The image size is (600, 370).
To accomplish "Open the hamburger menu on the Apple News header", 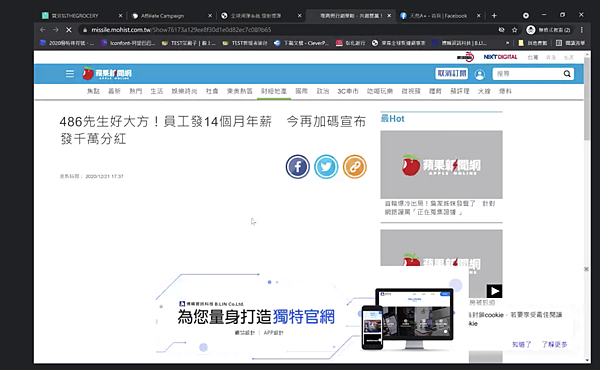I will pyautogui.click(x=70, y=73).
